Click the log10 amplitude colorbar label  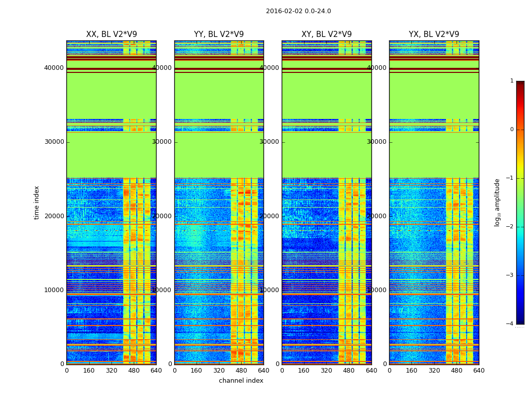coord(497,202)
